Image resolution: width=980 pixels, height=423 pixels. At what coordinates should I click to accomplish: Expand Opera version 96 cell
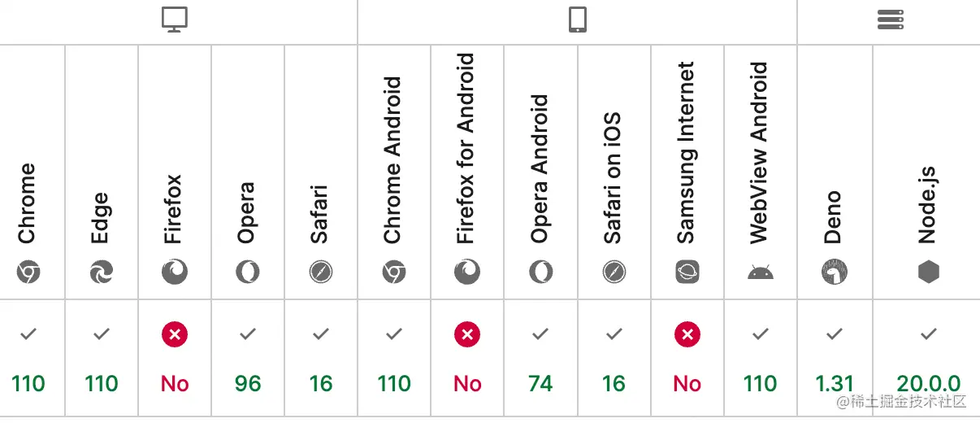coord(248,358)
